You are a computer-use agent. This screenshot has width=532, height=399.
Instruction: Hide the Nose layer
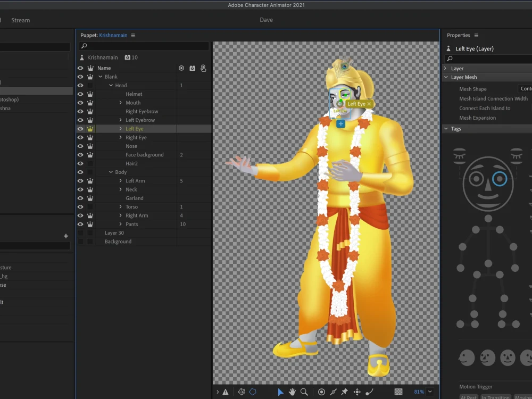(80, 146)
